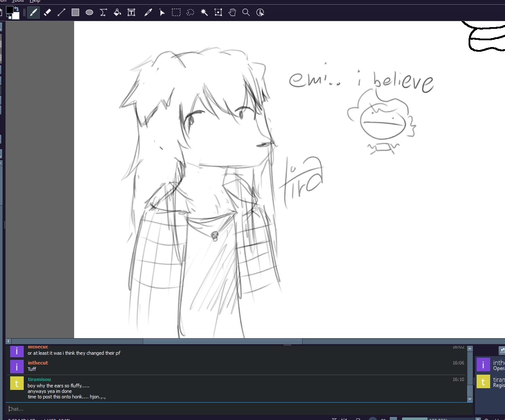Click inthecut's purple avatar beside the Tuff message
The image size is (505, 420).
point(17,367)
